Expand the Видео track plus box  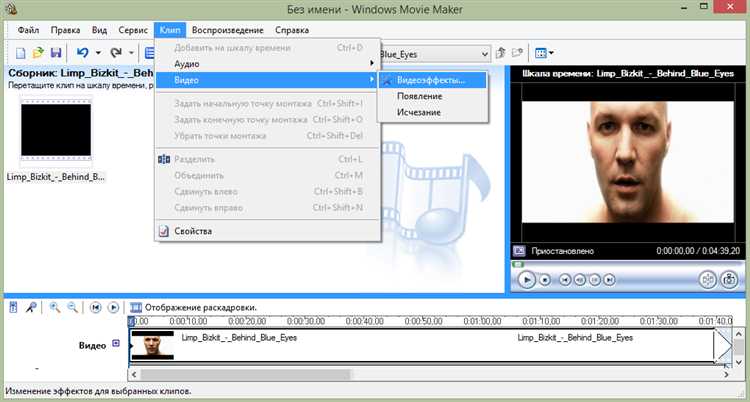116,343
